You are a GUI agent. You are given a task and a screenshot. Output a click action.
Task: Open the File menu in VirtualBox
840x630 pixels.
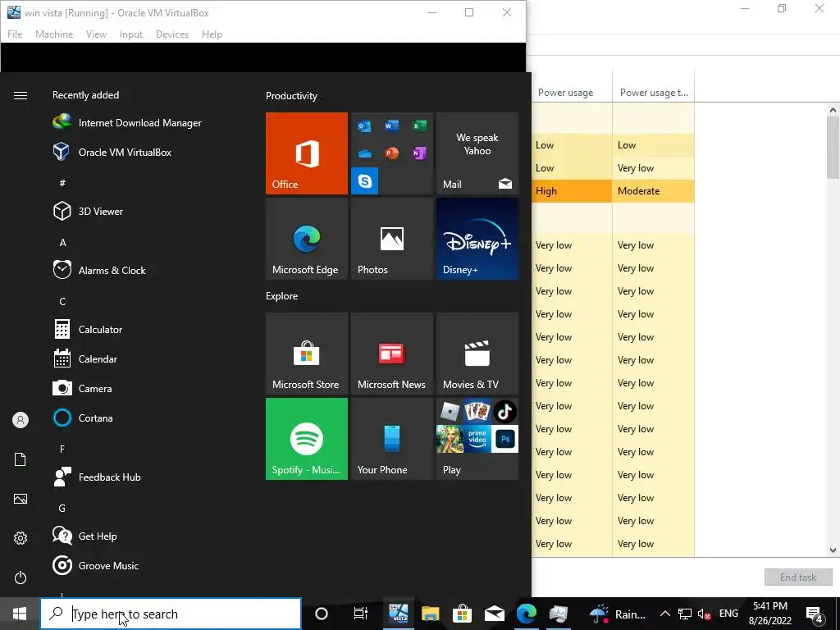pos(15,34)
